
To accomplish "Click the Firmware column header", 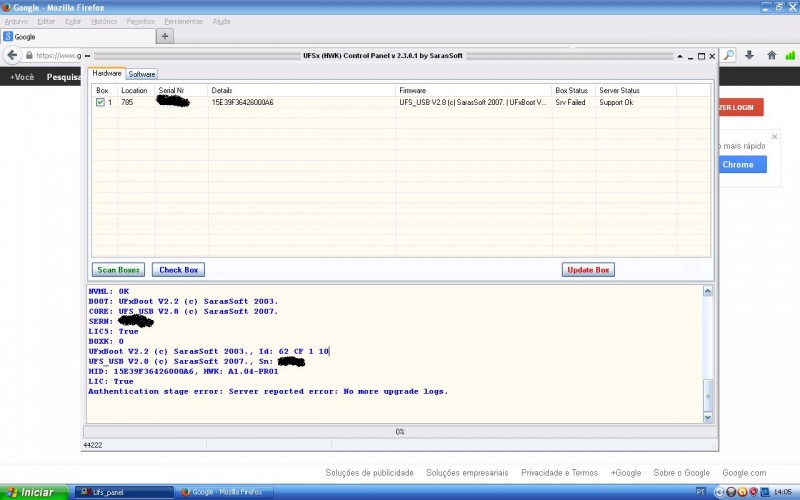I will point(474,90).
